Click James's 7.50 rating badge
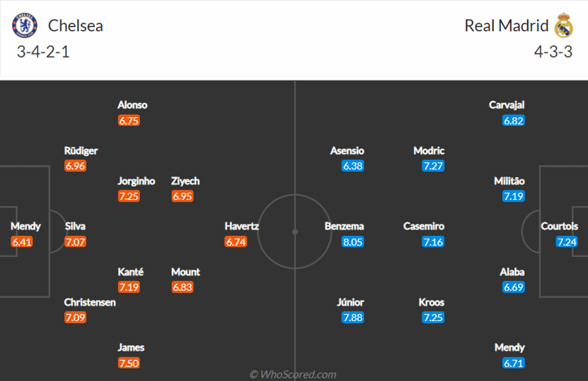The height and width of the screenshot is (381, 588). [129, 363]
